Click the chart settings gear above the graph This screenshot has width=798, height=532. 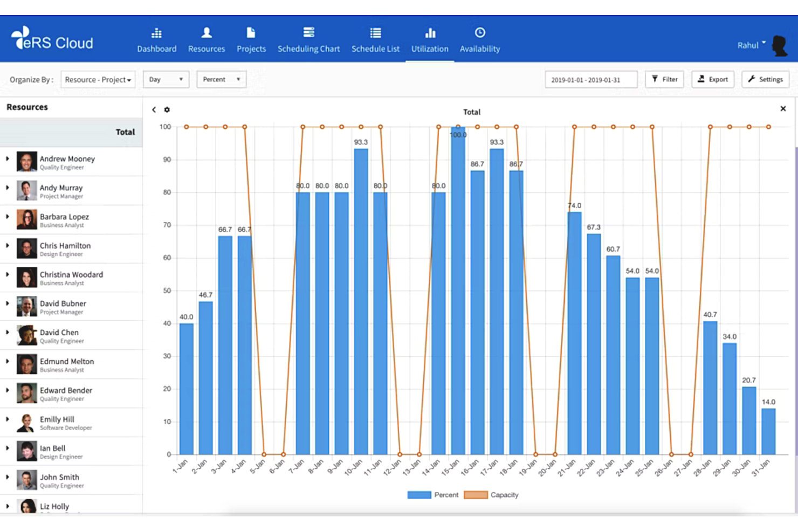click(x=167, y=109)
